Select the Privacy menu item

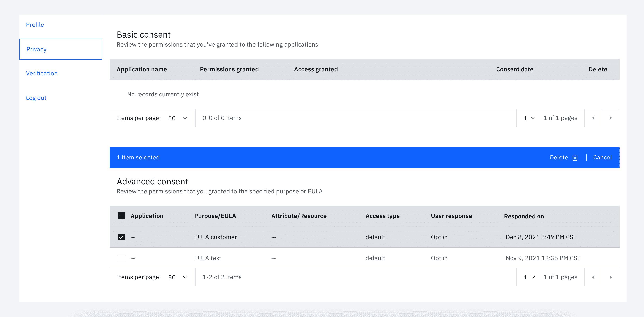pyautogui.click(x=61, y=49)
